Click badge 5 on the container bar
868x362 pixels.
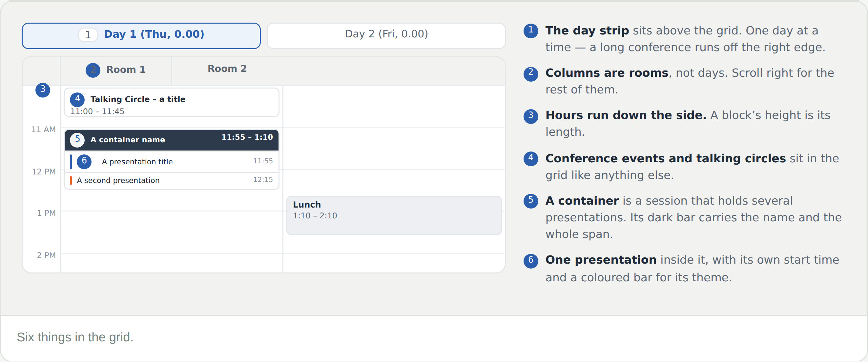pos(77,140)
